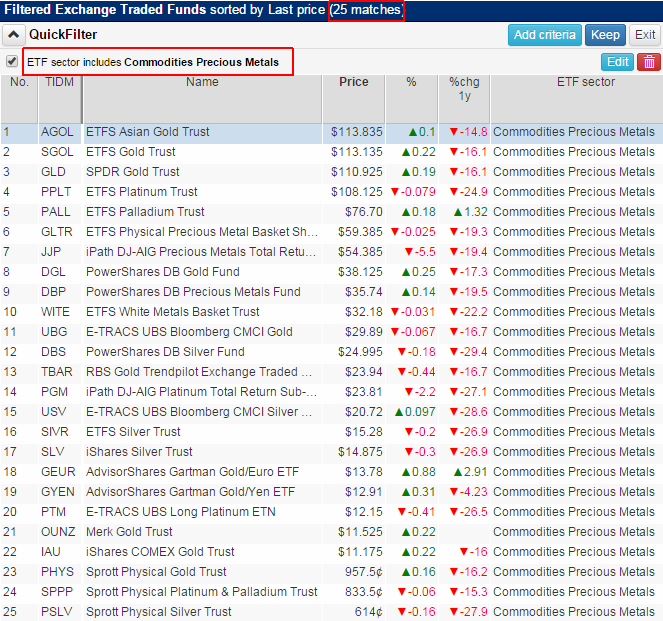Select ticker GLTR

(x=57, y=232)
